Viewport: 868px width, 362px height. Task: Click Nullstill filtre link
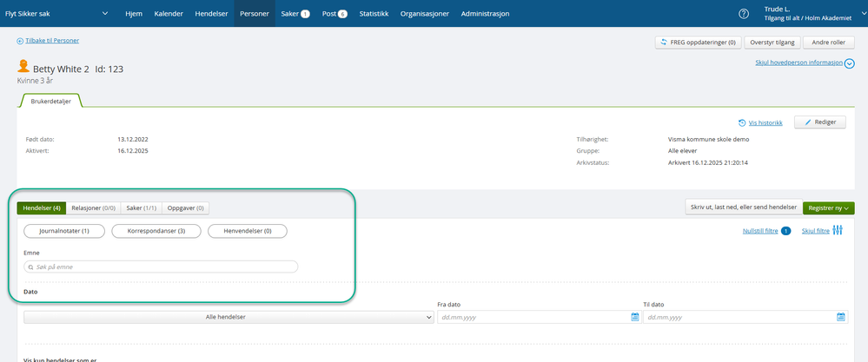click(760, 231)
